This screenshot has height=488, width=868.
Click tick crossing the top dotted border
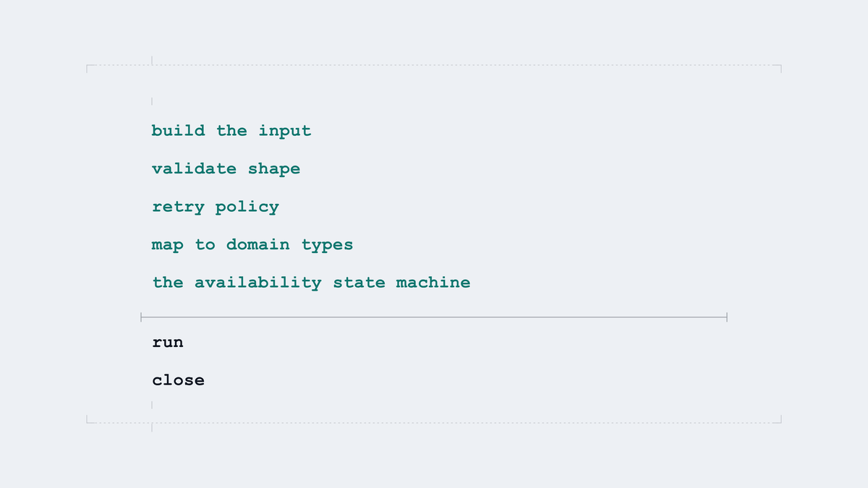pos(152,61)
